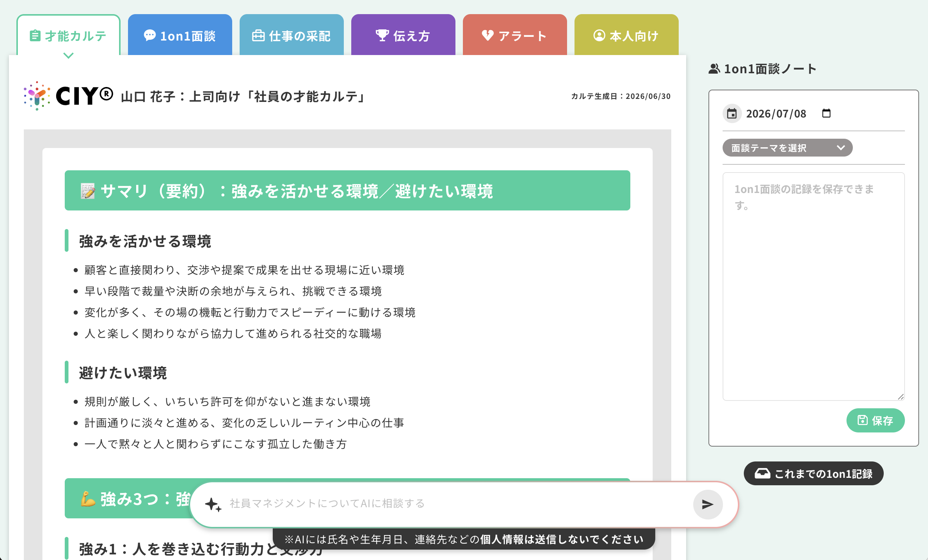This screenshot has height=560, width=928.
Task: Open これまでの1on1記録 button
Action: [x=813, y=473]
